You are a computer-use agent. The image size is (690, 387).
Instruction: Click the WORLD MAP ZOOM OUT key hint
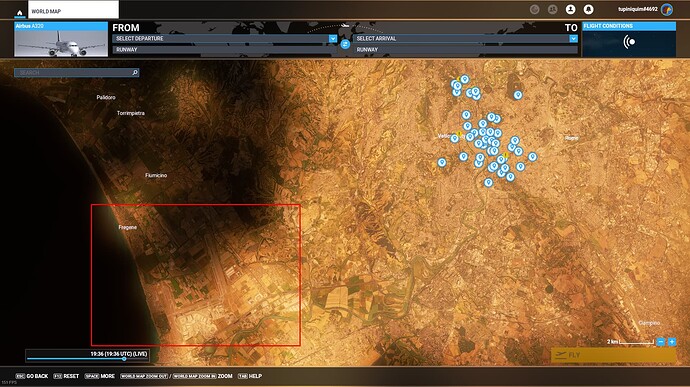click(144, 376)
